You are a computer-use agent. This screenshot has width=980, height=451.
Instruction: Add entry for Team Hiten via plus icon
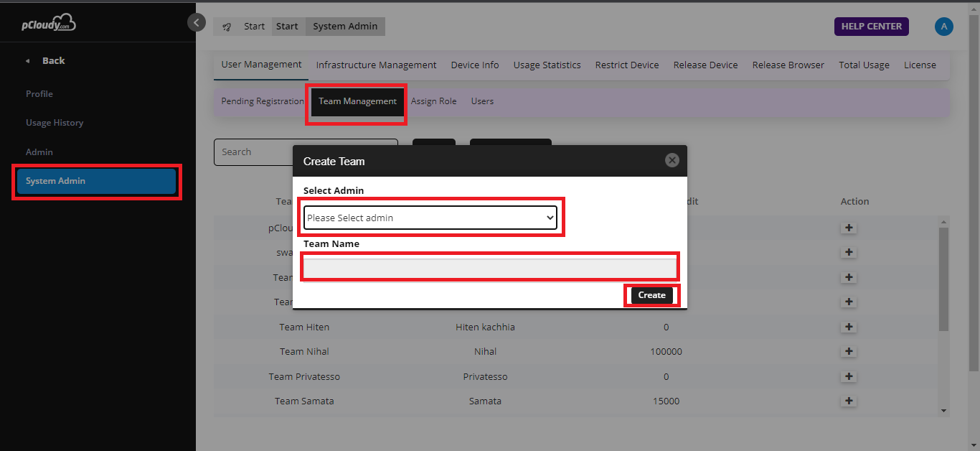849,327
